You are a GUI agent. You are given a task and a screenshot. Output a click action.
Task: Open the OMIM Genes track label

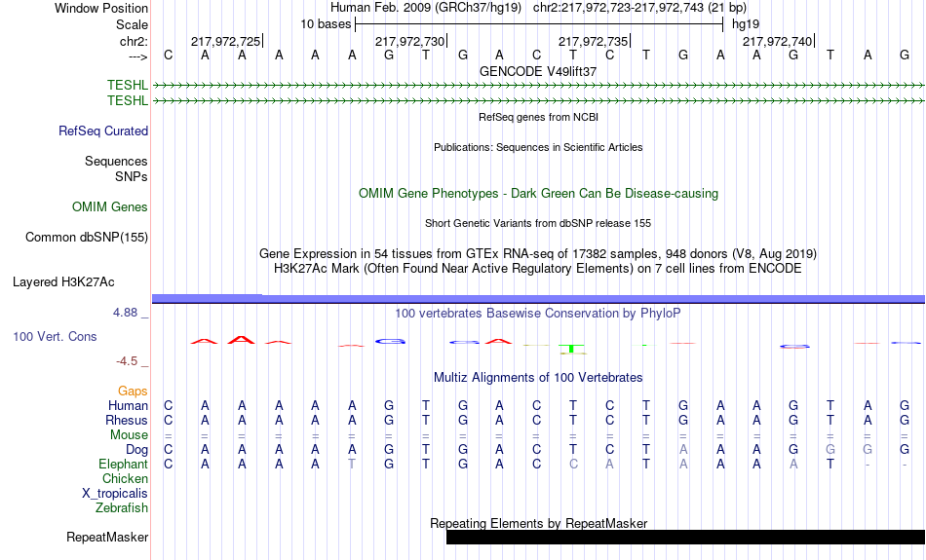coord(110,207)
